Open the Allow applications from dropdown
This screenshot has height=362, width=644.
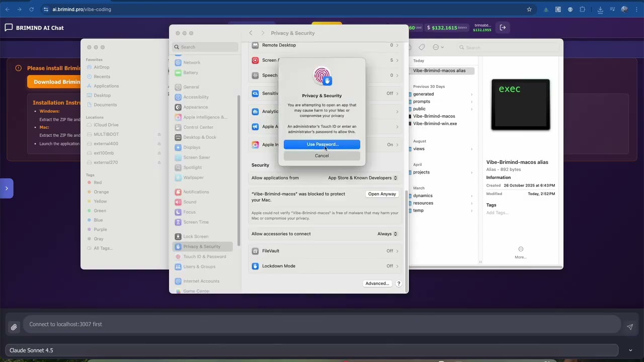pyautogui.click(x=362, y=178)
